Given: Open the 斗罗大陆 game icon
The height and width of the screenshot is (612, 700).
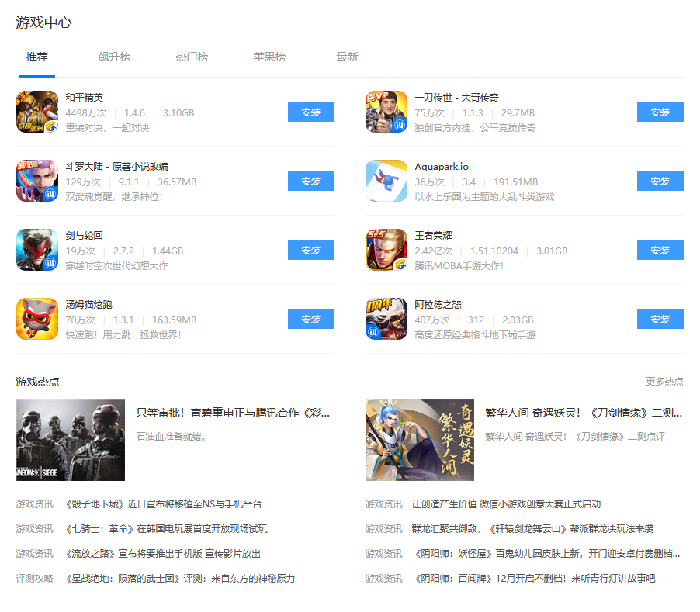Looking at the screenshot, I should pyautogui.click(x=37, y=181).
